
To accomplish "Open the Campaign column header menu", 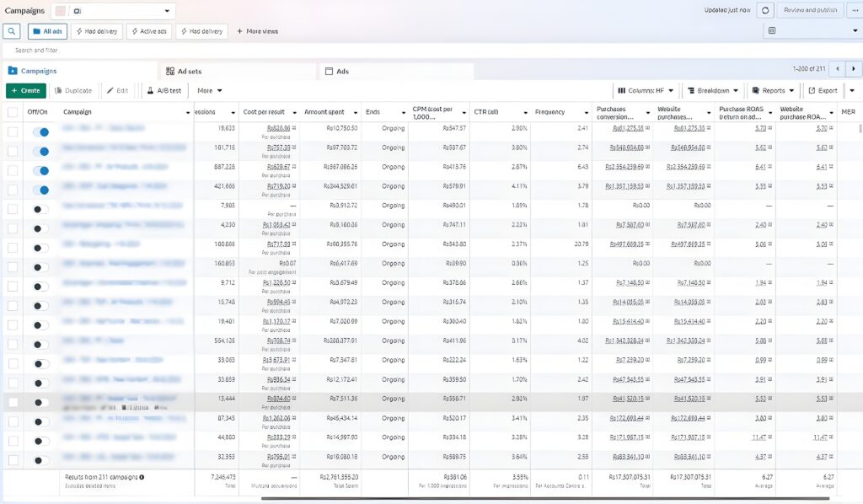I will 188,112.
